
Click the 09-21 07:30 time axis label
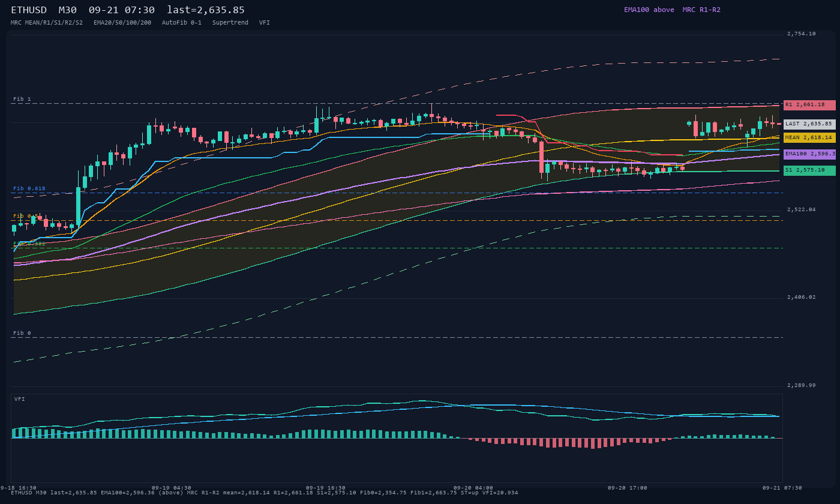(x=782, y=488)
